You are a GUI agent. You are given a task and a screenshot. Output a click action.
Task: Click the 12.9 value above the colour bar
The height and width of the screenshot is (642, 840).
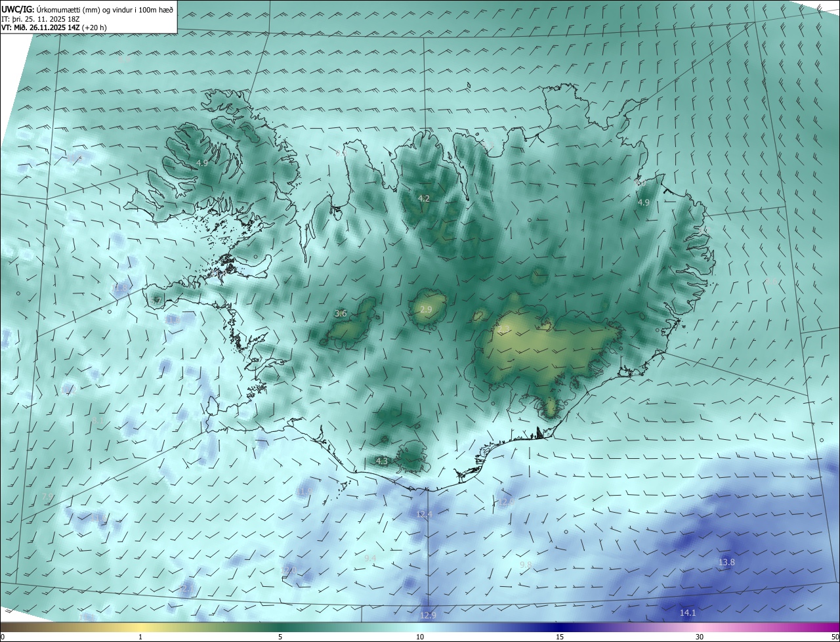tap(428, 615)
